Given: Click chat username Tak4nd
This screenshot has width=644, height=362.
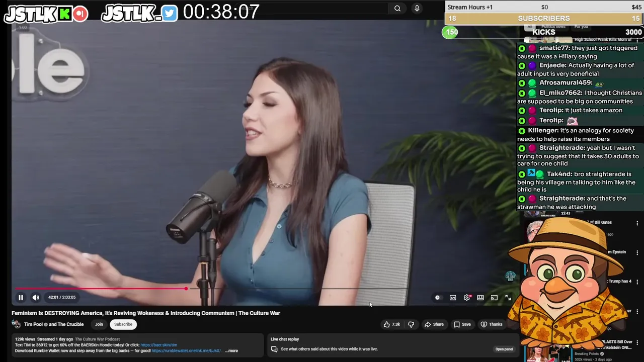Looking at the screenshot, I should 559,174.
